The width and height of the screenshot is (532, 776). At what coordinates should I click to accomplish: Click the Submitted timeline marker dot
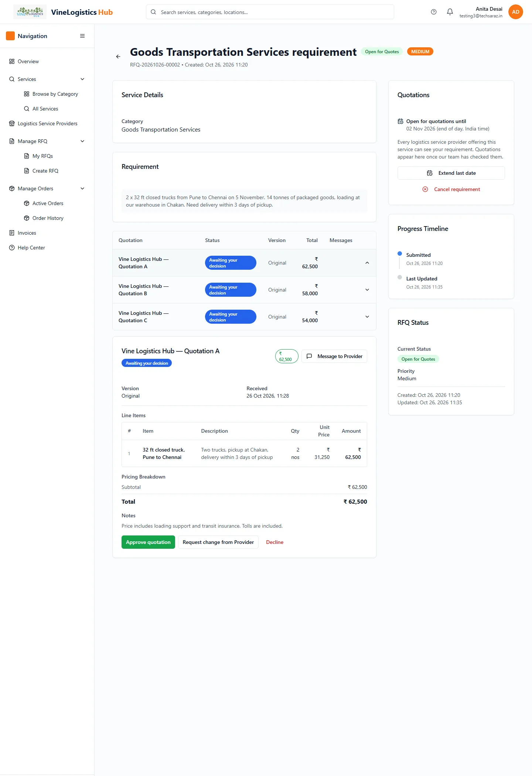[x=400, y=253]
